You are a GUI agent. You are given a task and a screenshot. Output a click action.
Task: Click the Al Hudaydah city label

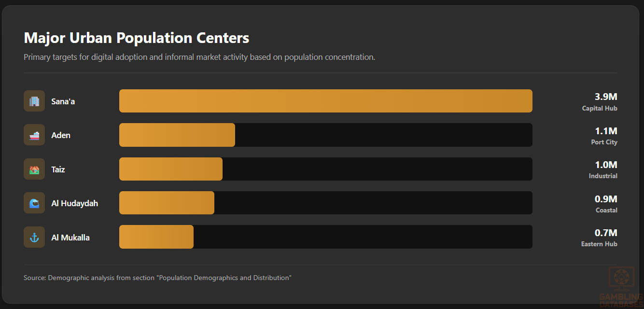[75, 203]
